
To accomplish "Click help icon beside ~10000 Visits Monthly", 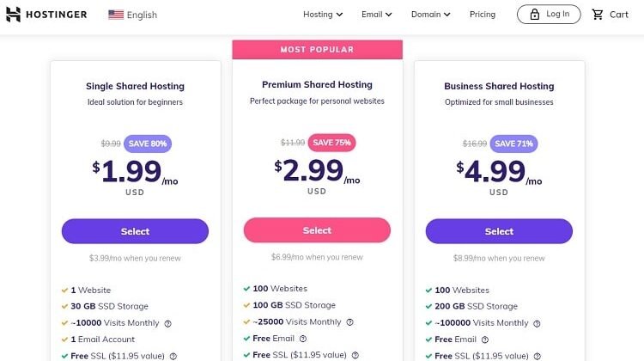I will pos(168,323).
